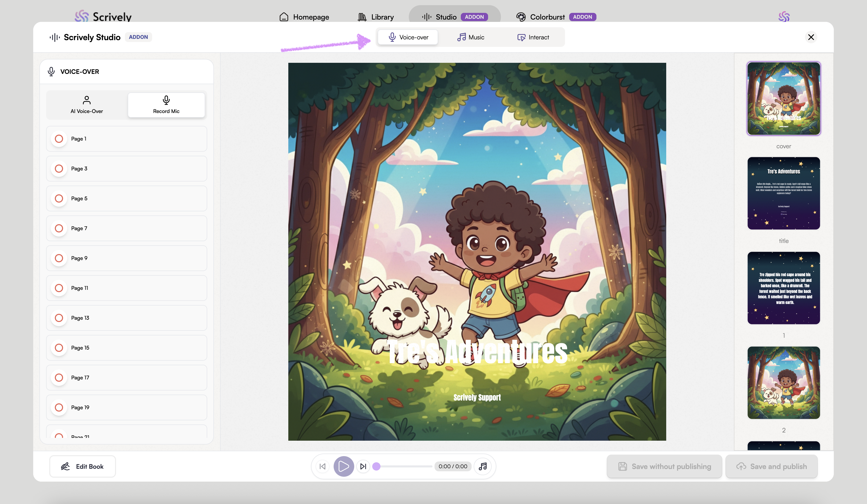Click the music note icon beside timer

pyautogui.click(x=483, y=466)
